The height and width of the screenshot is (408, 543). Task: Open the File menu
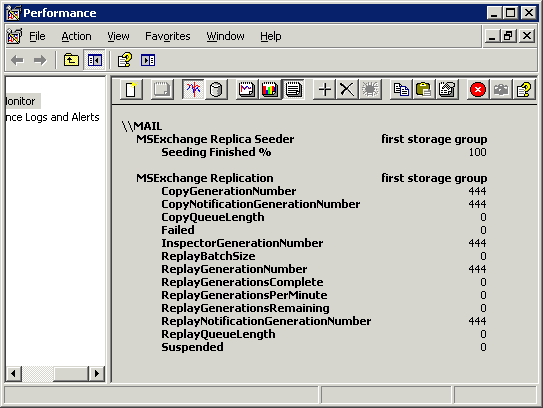[x=37, y=36]
